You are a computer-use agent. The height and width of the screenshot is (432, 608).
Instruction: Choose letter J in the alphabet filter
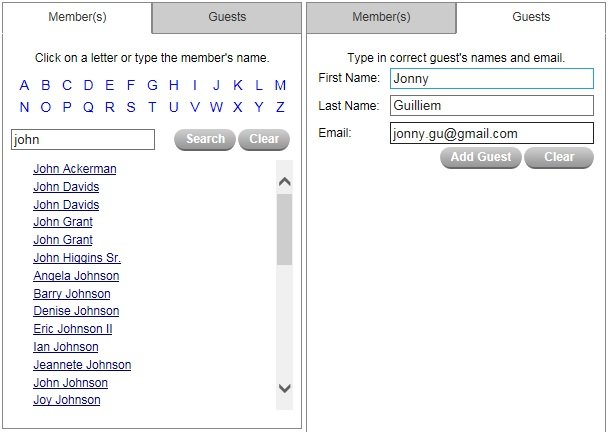216,86
